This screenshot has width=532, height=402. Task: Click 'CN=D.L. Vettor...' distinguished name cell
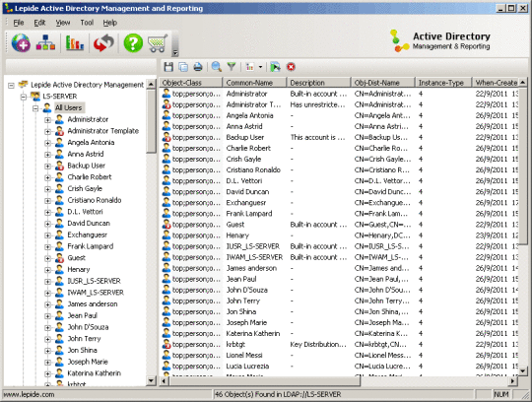(382, 181)
